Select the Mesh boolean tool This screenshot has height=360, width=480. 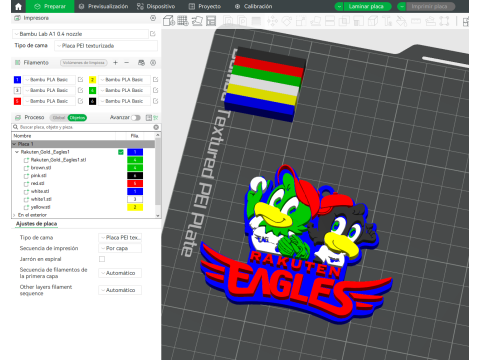[344, 21]
